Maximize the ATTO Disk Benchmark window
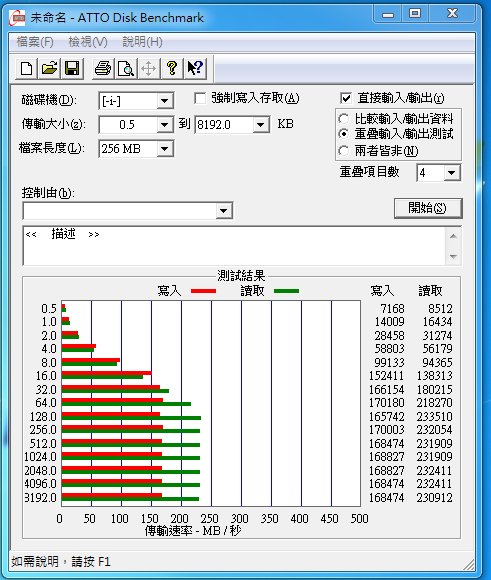Viewport: 491px width, 580px height. pos(415,14)
